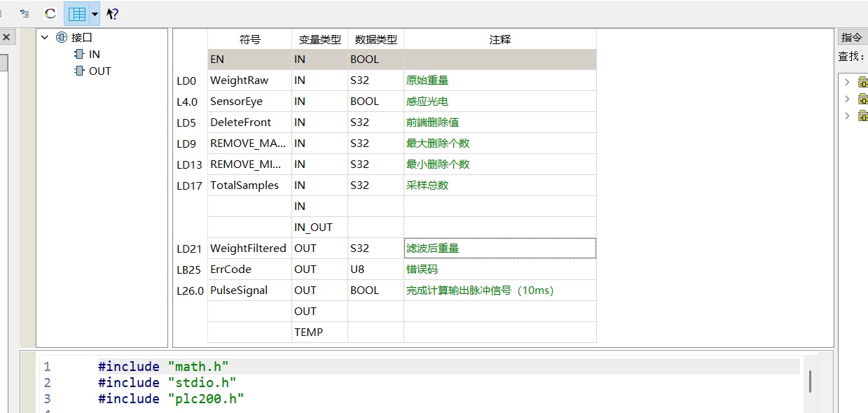The width and height of the screenshot is (868, 413).
Task: Click the LD21 address cell
Action: pyautogui.click(x=190, y=248)
